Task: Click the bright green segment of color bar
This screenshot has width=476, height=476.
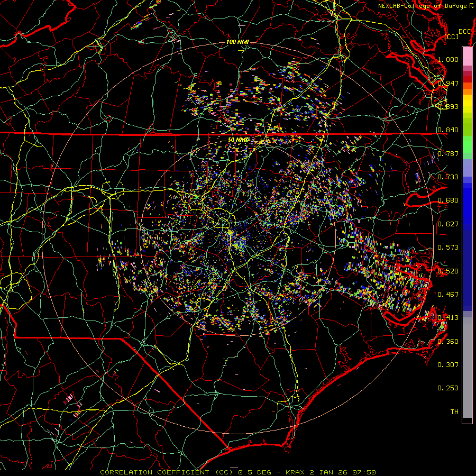Action: click(467, 144)
